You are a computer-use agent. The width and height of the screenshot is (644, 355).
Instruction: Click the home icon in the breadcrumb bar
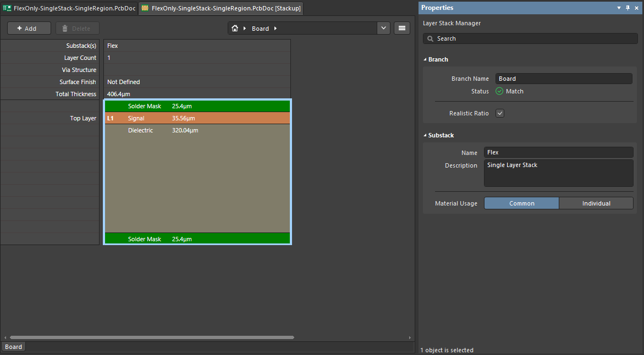coord(235,29)
